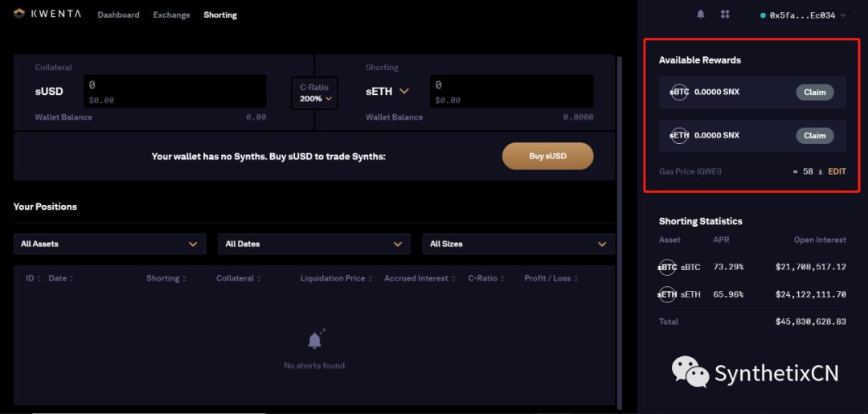868x414 pixels.
Task: Click the KWENTA brand name text
Action: pos(56,14)
